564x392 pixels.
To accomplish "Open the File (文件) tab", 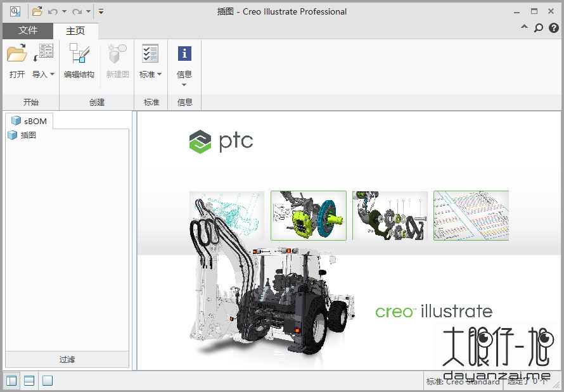I will pyautogui.click(x=28, y=30).
